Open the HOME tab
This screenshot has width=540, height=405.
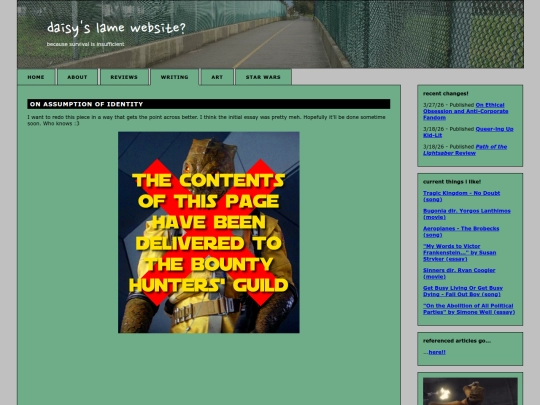pos(36,77)
